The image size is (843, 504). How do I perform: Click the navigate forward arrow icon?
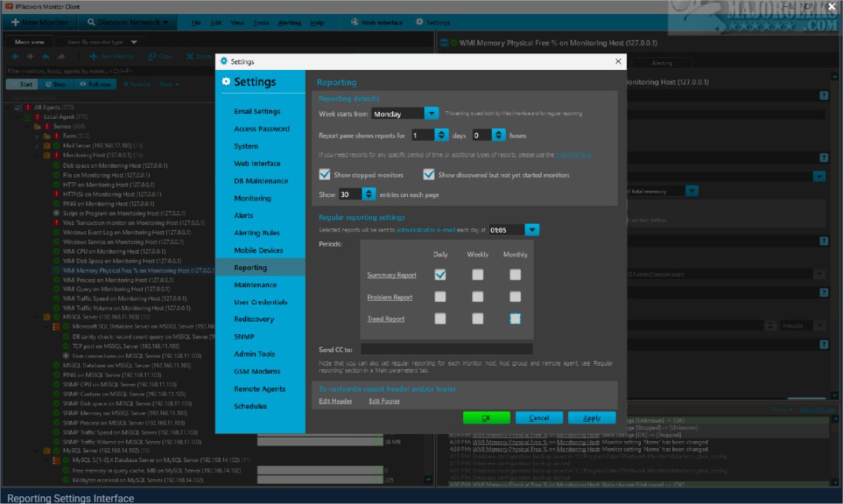coord(31,57)
